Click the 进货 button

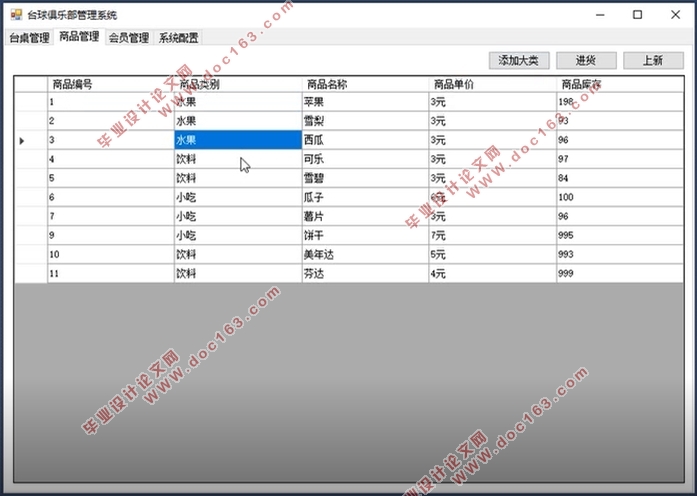click(x=586, y=60)
